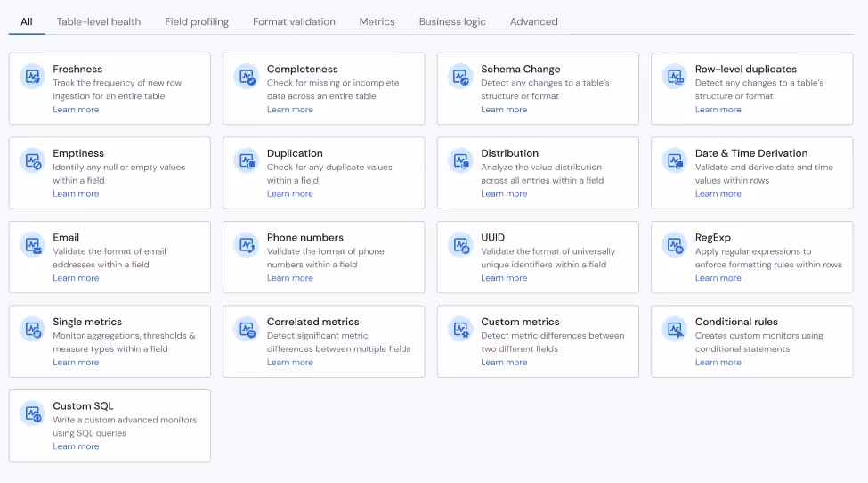This screenshot has width=868, height=483.
Task: Select the Completeness card title
Action: pyautogui.click(x=303, y=69)
